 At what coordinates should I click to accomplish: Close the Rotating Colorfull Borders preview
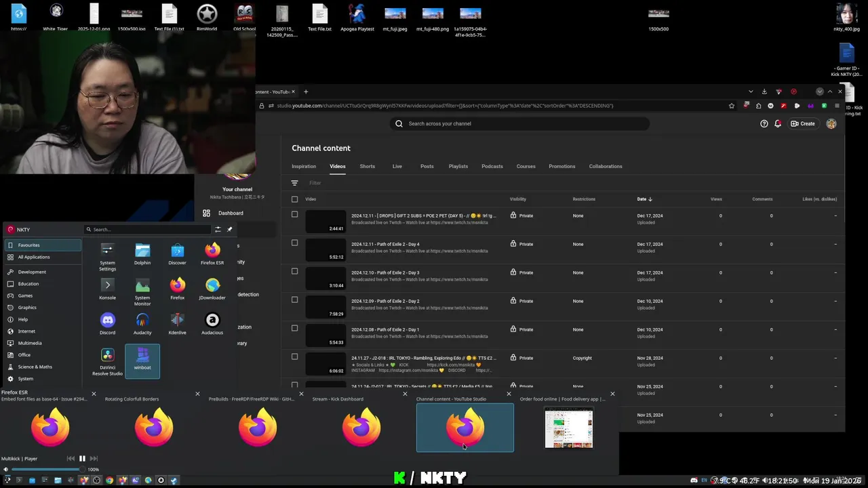coord(197,394)
